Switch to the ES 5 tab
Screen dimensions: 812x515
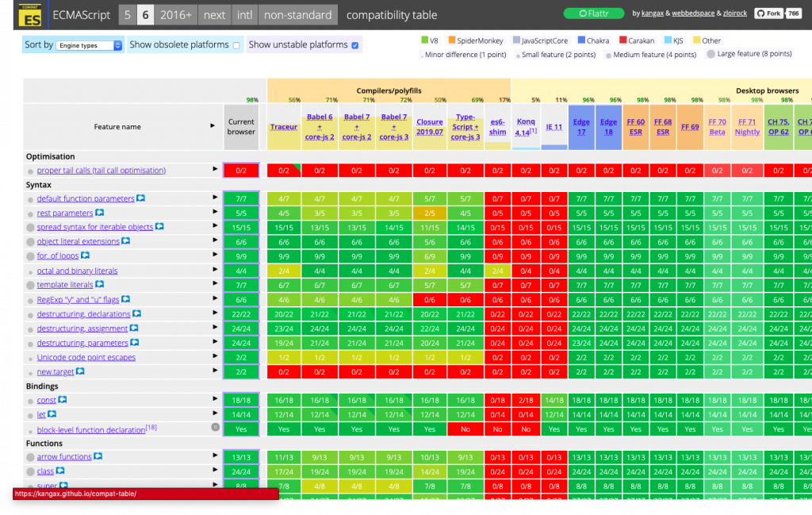(x=128, y=15)
